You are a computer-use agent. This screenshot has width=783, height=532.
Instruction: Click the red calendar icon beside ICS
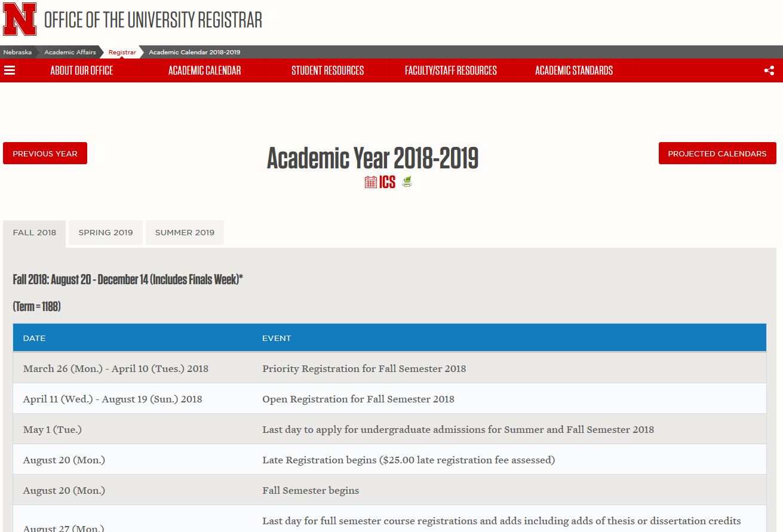[x=370, y=182]
